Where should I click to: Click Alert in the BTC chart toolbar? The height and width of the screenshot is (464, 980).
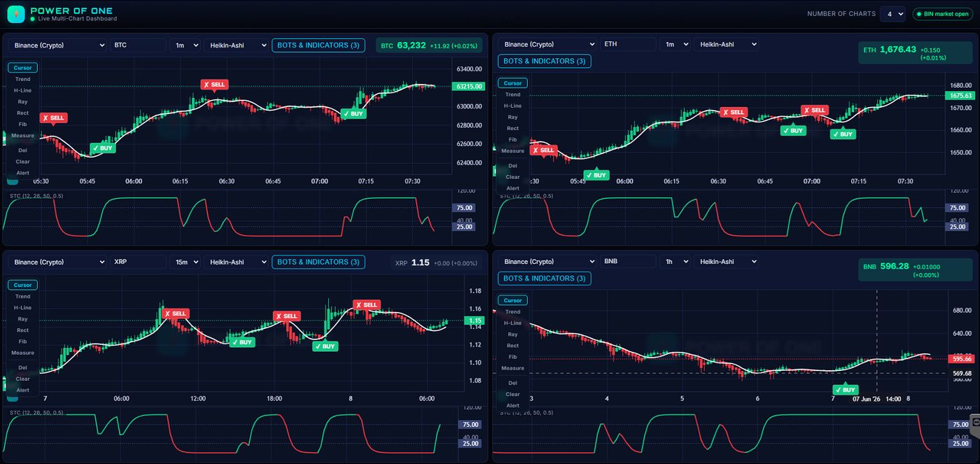tap(22, 172)
